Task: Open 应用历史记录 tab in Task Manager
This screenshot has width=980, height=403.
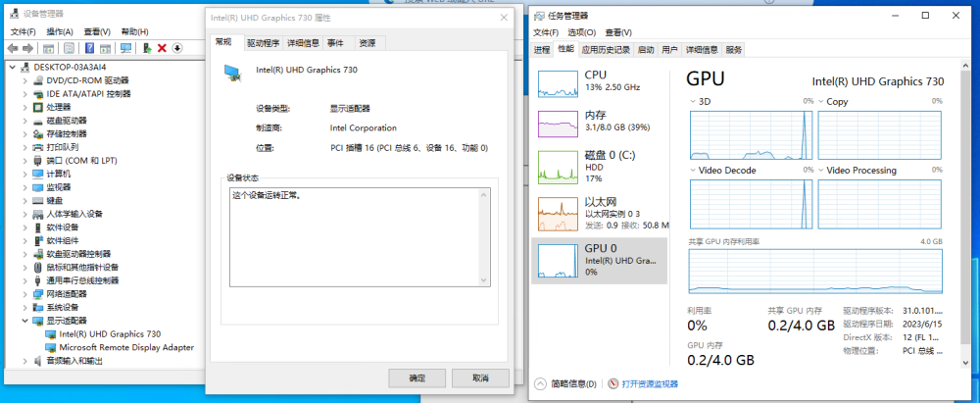Action: tap(606, 50)
